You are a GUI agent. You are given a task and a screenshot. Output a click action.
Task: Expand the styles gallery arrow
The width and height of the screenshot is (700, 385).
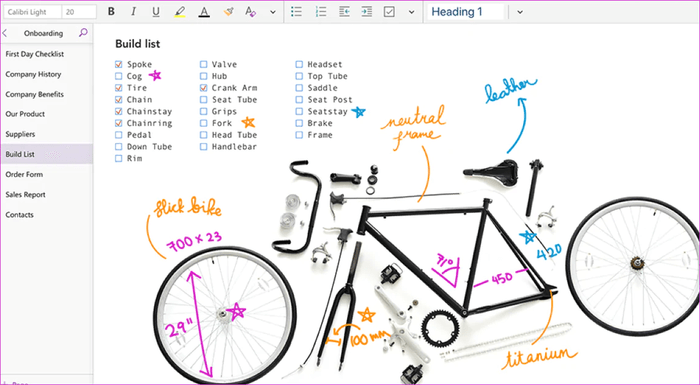pos(520,13)
